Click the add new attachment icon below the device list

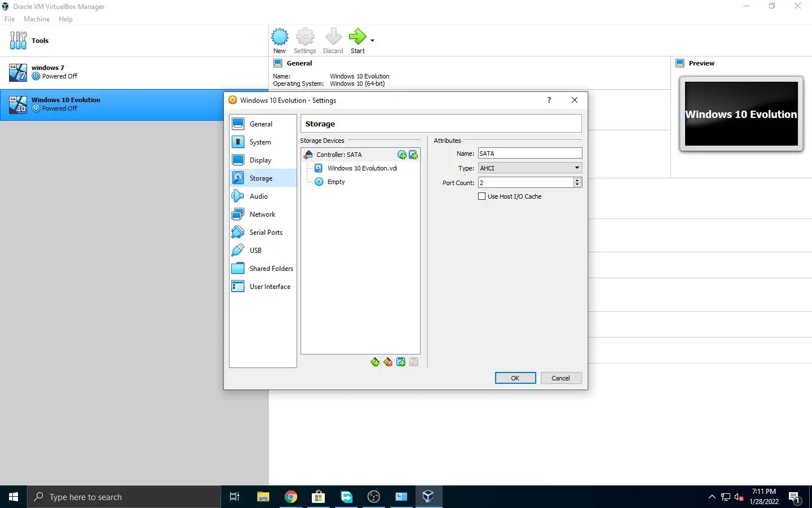tap(401, 362)
